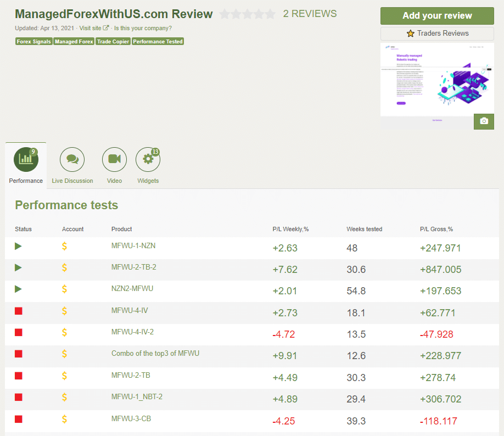Open MFWU-2-TB product link
The width and height of the screenshot is (504, 436).
[131, 375]
